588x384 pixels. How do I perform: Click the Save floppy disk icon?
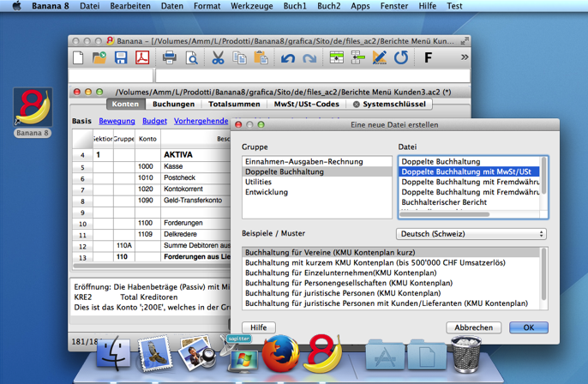[x=121, y=57]
